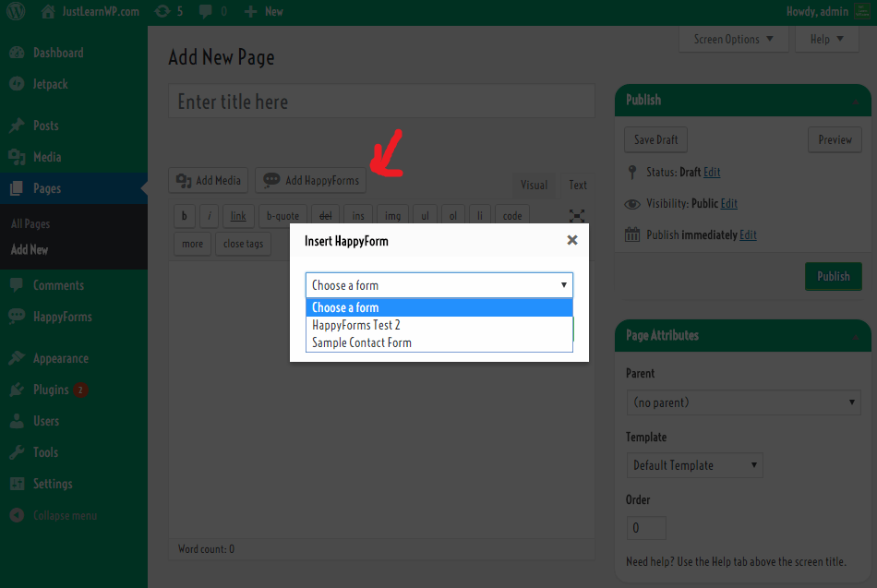Collapse the Publish metabox arrow
This screenshot has width=877, height=588.
pos(856,102)
